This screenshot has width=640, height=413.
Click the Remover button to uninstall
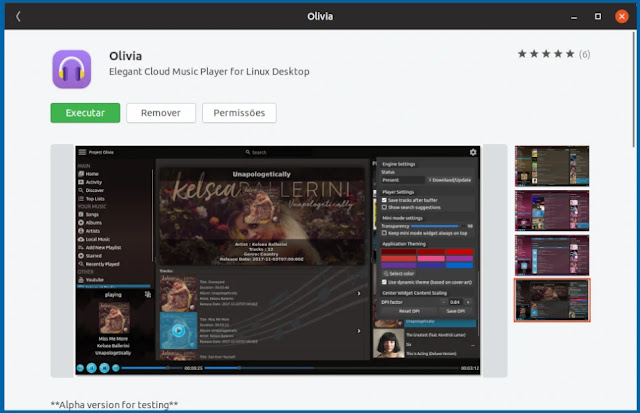161,113
